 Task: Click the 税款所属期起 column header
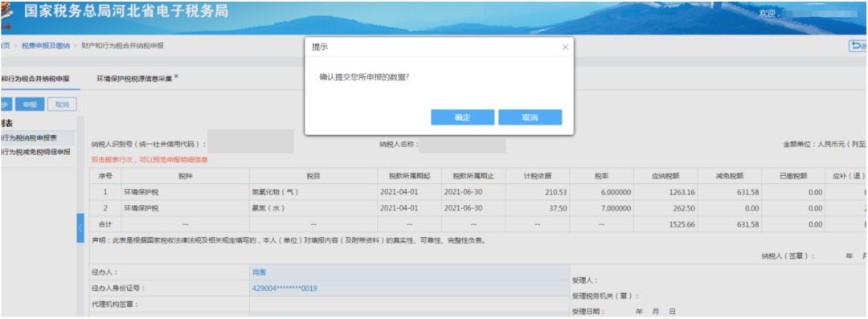click(409, 176)
